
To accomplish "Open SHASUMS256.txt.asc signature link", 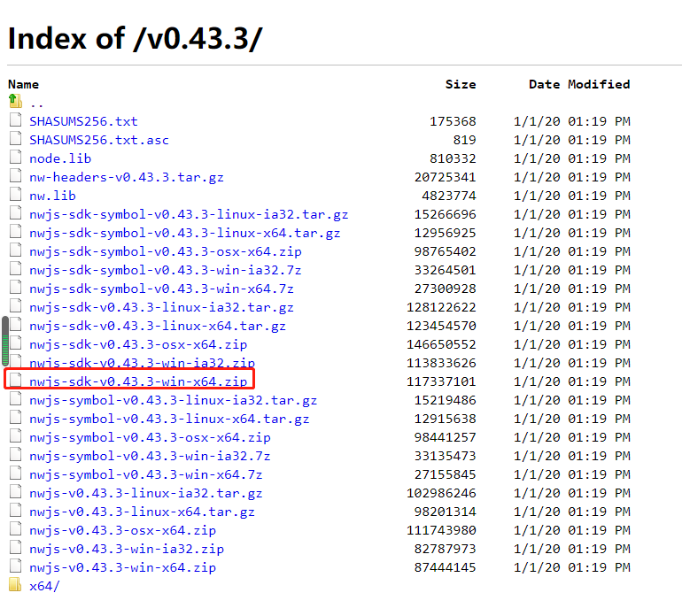I will [99, 140].
